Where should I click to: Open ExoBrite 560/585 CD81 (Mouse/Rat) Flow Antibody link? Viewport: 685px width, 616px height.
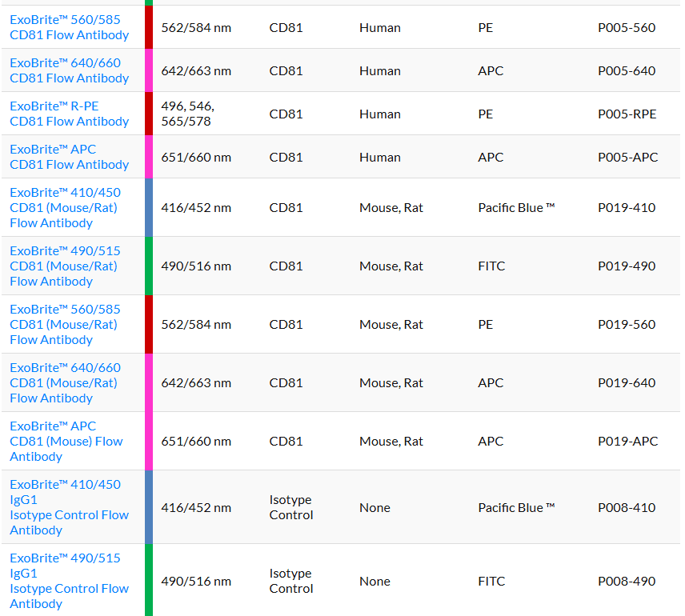click(65, 325)
